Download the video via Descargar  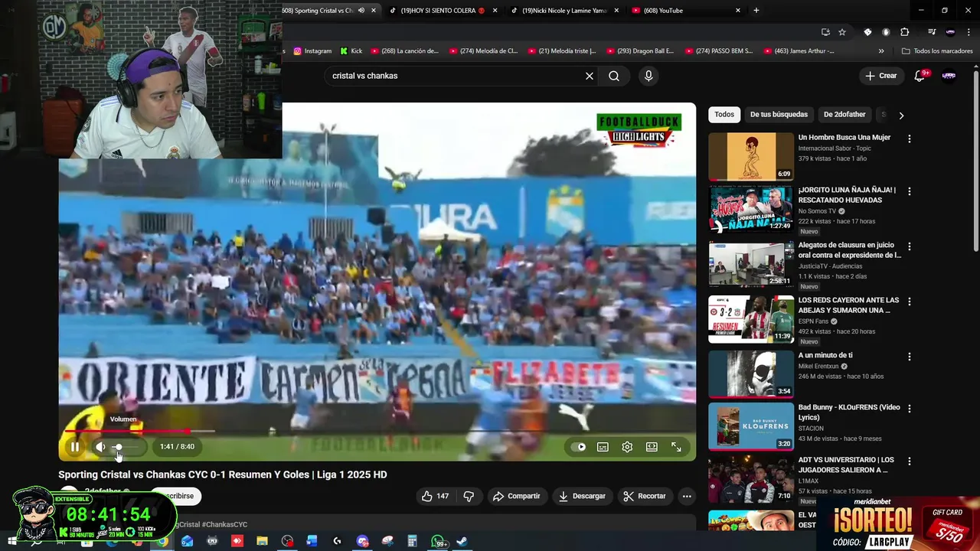pos(582,496)
